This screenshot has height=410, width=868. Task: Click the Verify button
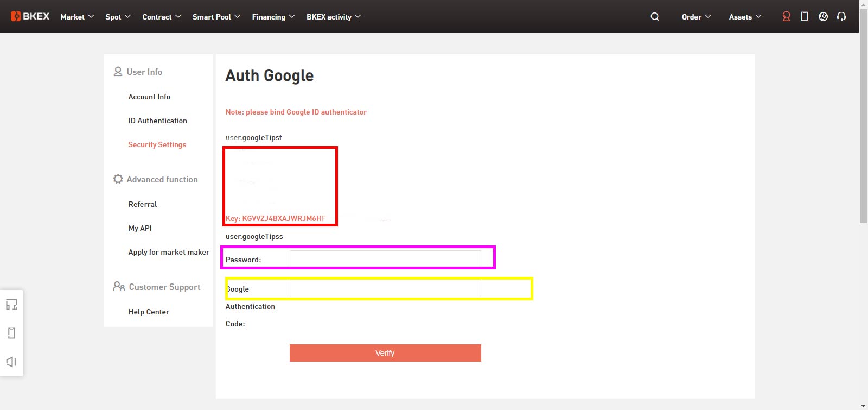click(385, 353)
